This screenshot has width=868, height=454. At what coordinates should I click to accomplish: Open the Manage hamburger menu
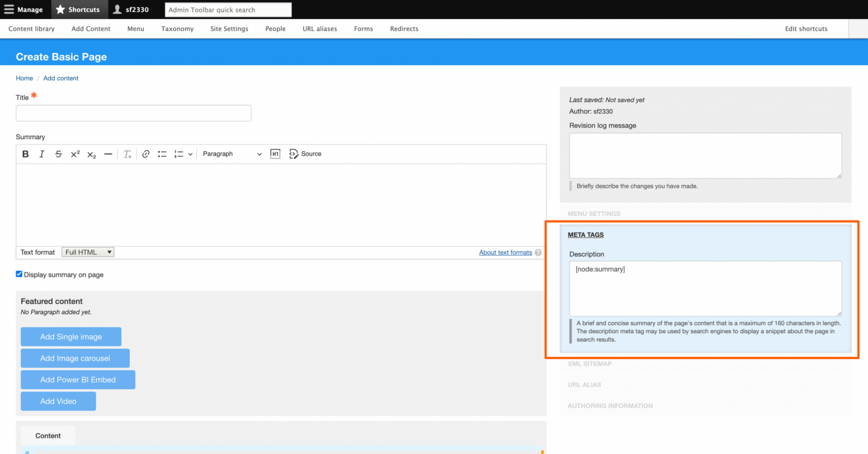[x=24, y=9]
